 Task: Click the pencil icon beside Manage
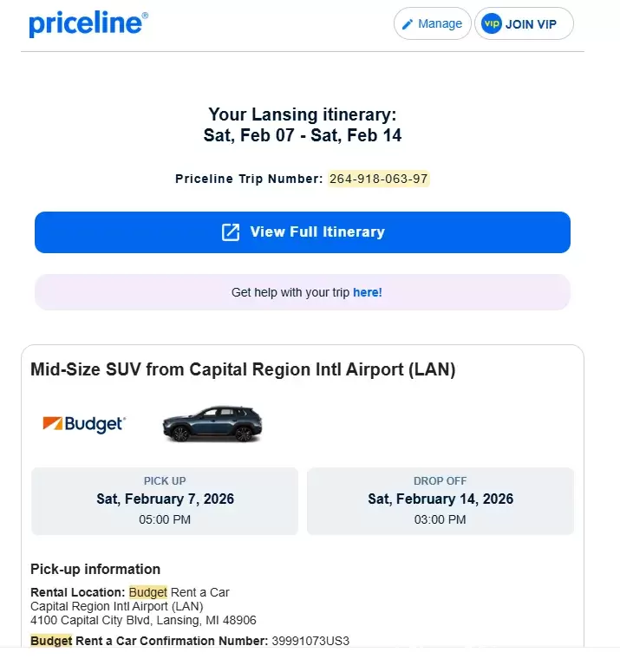(x=408, y=24)
